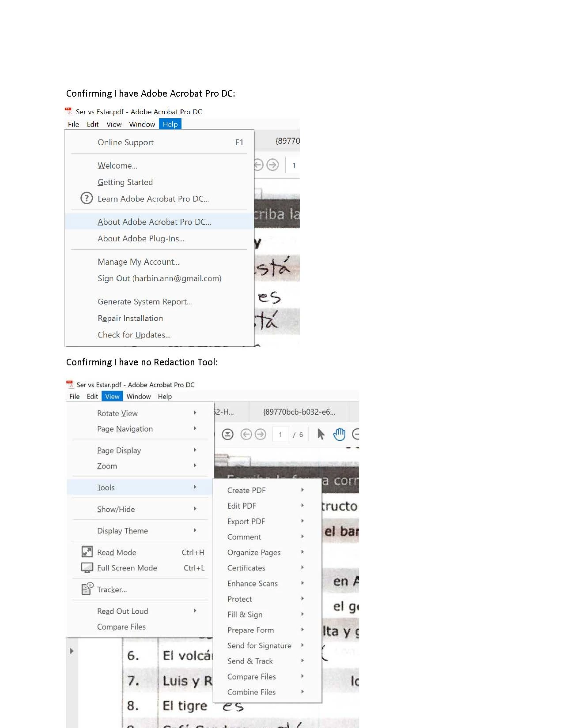Choose Send & Track entry
Image resolution: width=563 pixels, height=728 pixels.
coord(267,661)
